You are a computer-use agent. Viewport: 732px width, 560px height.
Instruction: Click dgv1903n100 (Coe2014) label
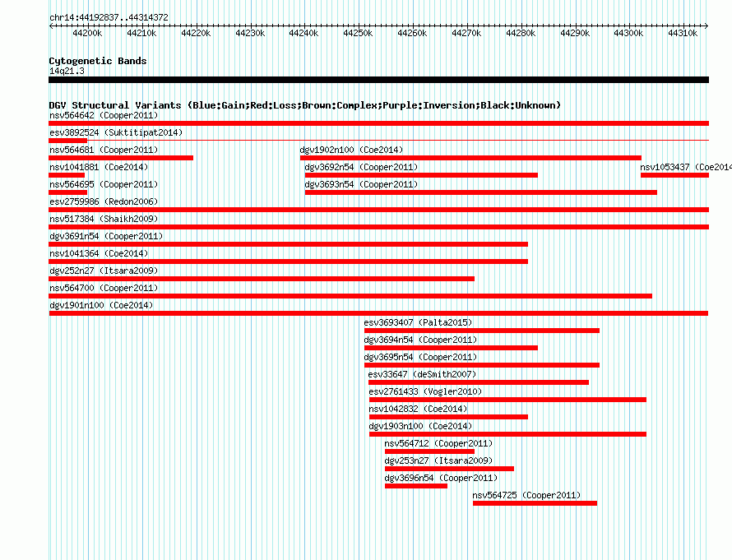tap(420, 426)
